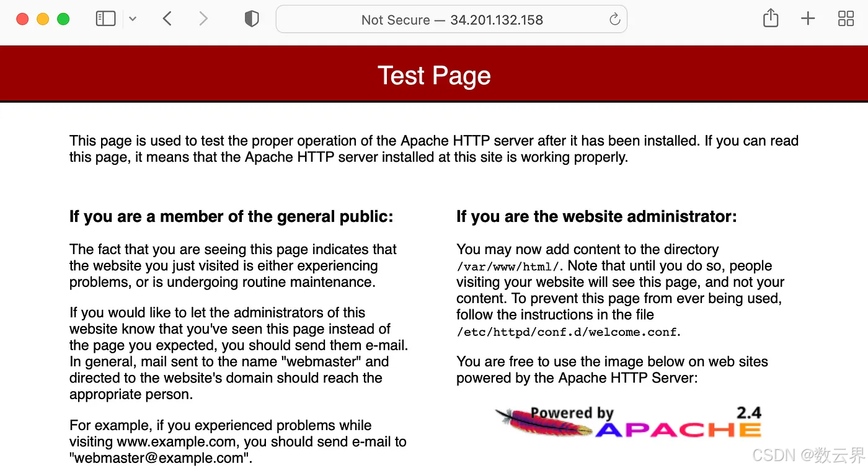Image resolution: width=868 pixels, height=471 pixels.
Task: Go back to the previous page
Action: [167, 19]
